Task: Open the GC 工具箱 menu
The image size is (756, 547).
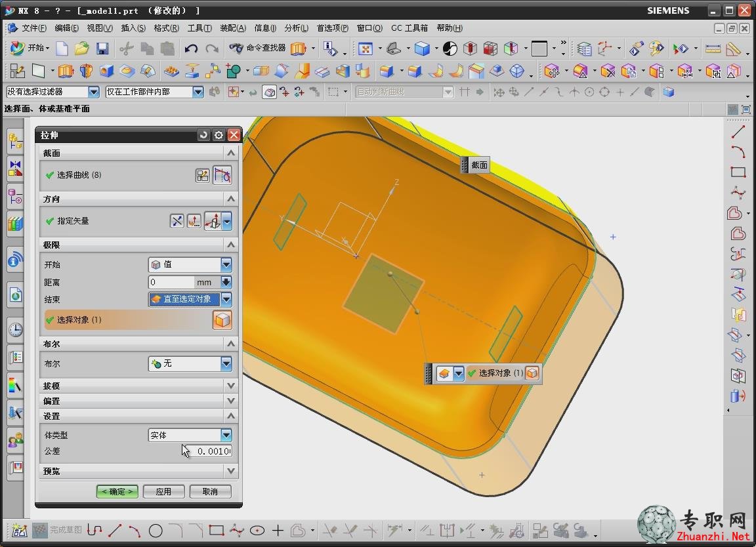Action: [x=409, y=28]
